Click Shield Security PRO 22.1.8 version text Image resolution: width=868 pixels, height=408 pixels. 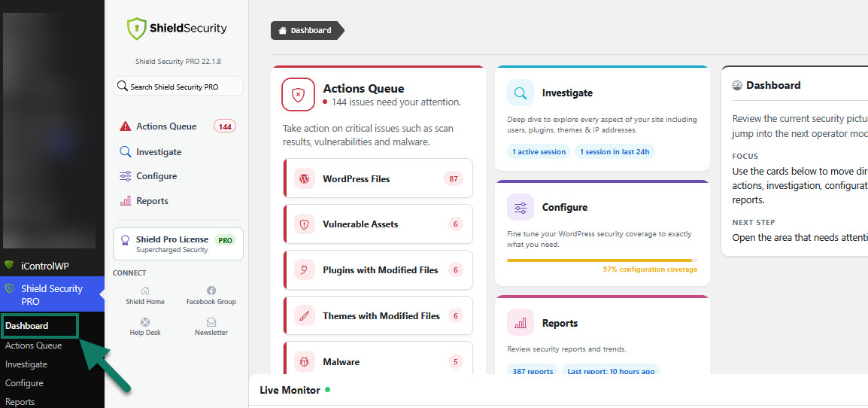click(178, 62)
